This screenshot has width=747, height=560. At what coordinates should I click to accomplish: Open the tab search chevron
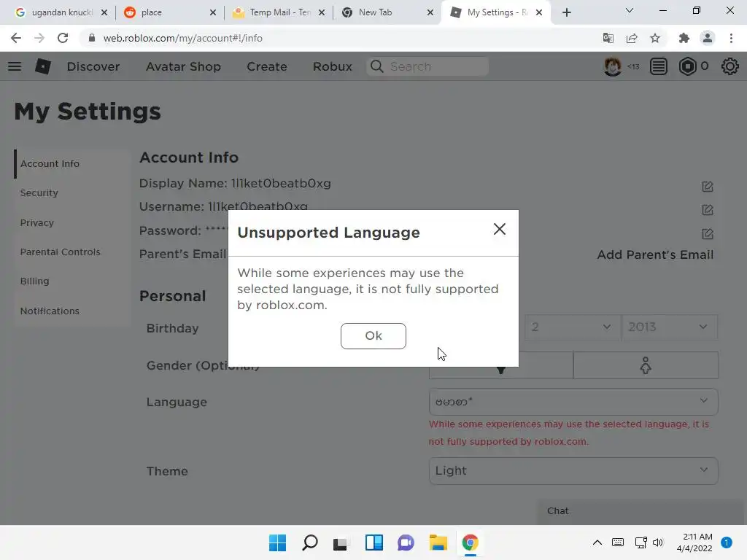pos(630,10)
